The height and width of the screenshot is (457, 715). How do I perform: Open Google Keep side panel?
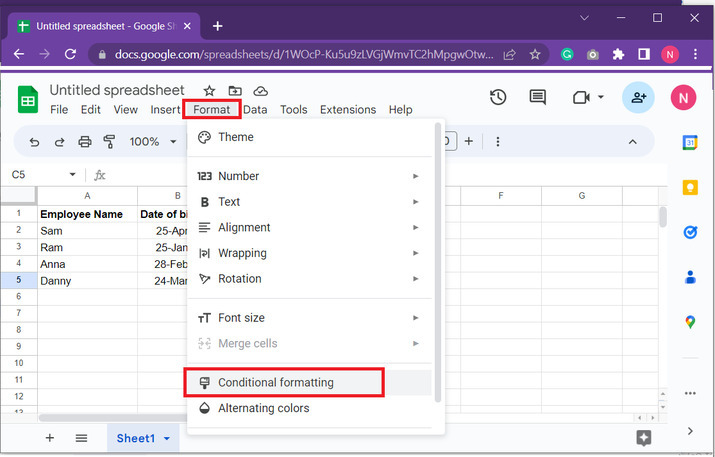(x=690, y=187)
